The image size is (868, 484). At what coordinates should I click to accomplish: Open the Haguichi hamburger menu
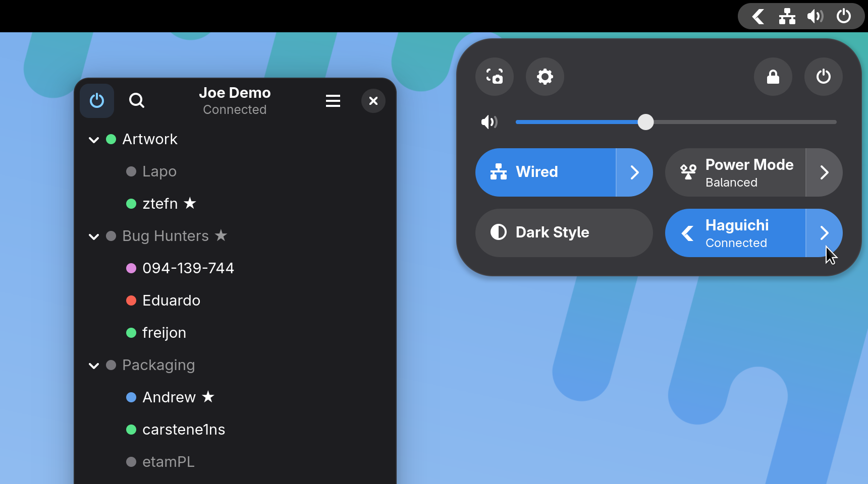point(333,101)
